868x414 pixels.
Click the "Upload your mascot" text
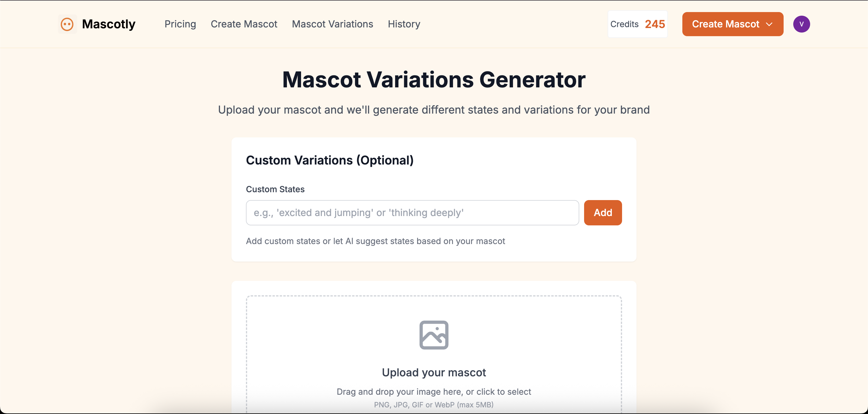tap(434, 372)
